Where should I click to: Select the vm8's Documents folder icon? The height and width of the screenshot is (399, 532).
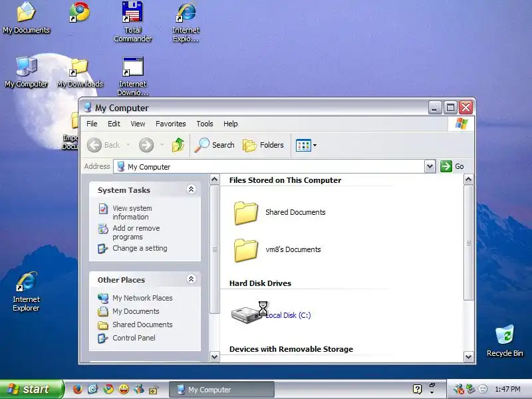pyautogui.click(x=246, y=250)
